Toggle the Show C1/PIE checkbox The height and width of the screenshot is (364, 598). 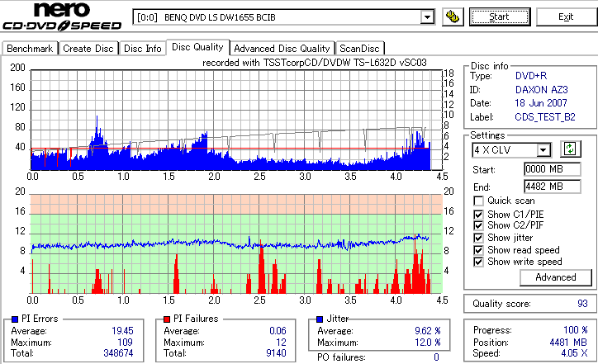(x=478, y=215)
